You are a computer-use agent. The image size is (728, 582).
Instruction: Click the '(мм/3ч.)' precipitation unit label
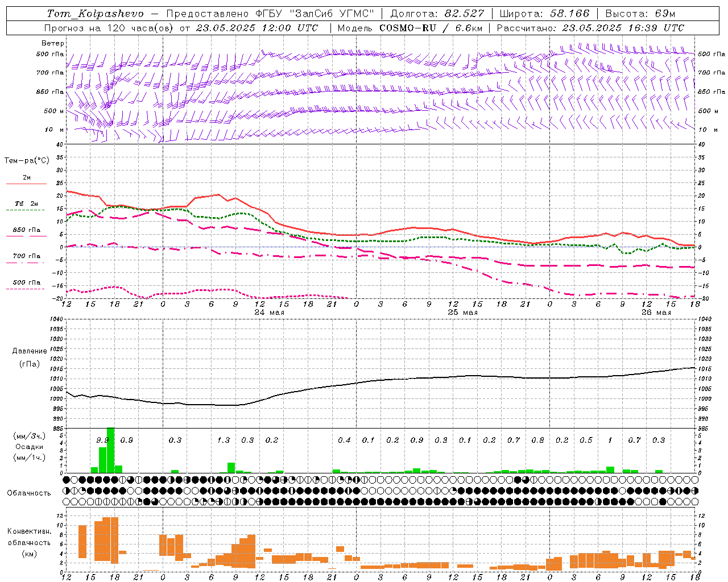(x=30, y=436)
